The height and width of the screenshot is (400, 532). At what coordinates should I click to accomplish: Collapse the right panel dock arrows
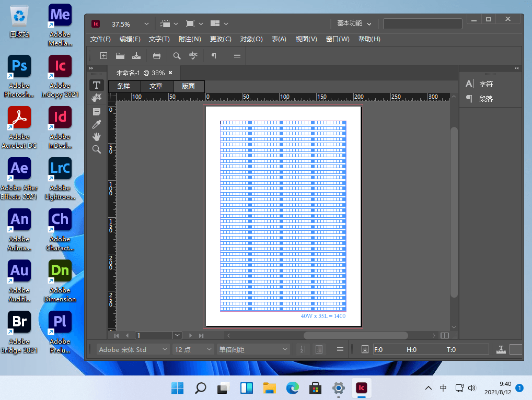[x=516, y=68]
